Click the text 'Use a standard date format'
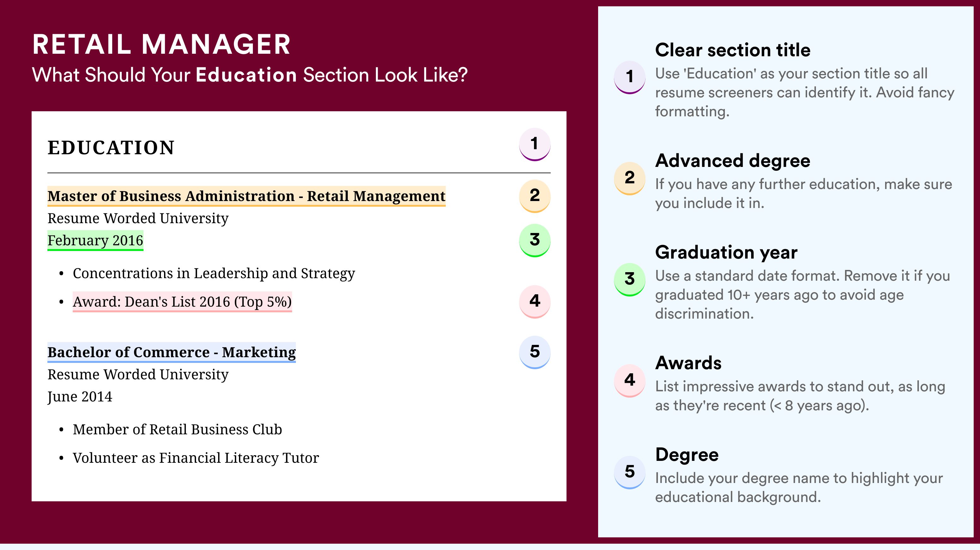Image resolution: width=980 pixels, height=550 pixels. tap(803, 295)
